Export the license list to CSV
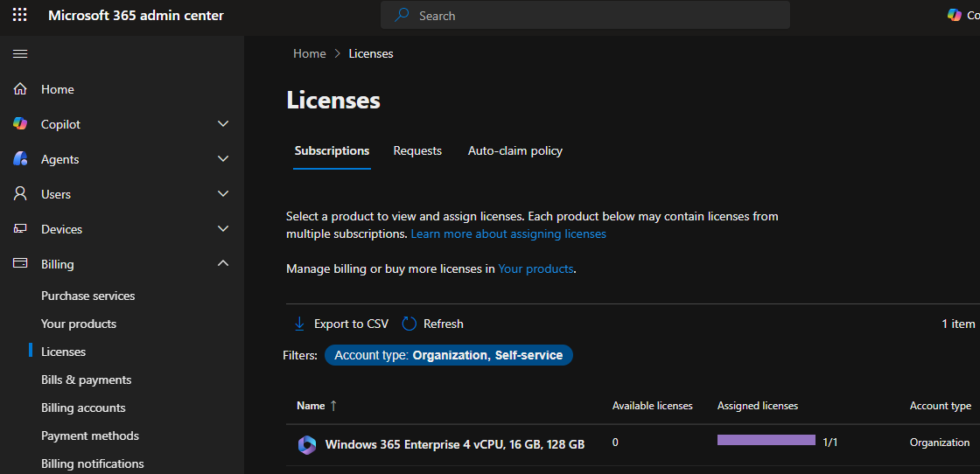Image resolution: width=980 pixels, height=474 pixels. (341, 324)
